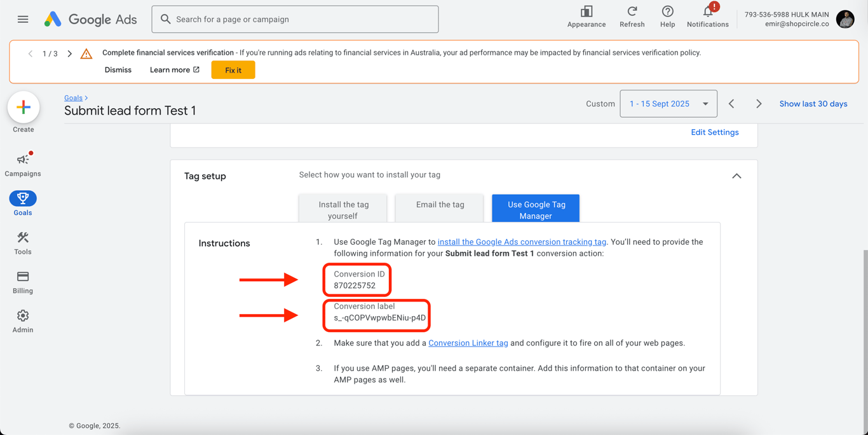Open Campaigns in the sidebar
868x435 pixels.
tap(23, 164)
